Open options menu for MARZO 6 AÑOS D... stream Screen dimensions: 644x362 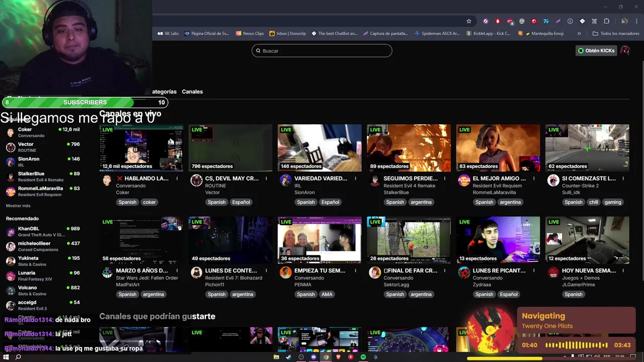177,270
